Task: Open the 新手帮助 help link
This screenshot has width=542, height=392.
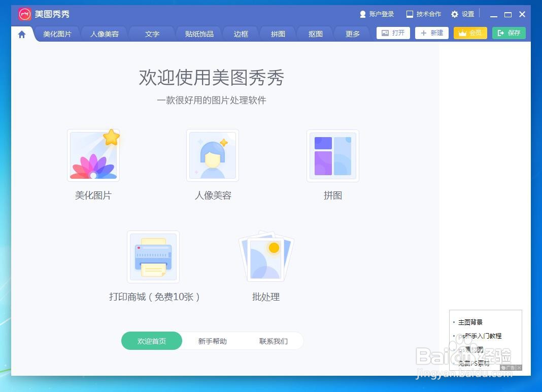Action: [x=213, y=341]
